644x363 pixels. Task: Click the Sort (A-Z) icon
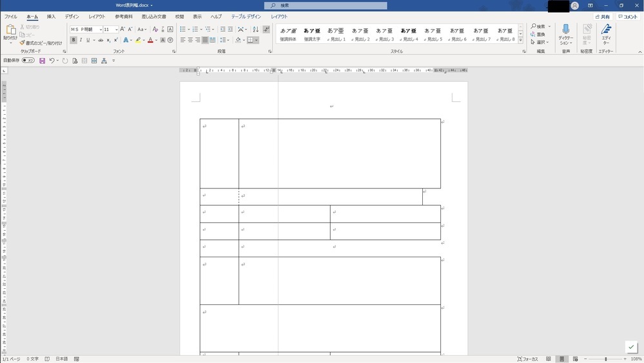255,29
